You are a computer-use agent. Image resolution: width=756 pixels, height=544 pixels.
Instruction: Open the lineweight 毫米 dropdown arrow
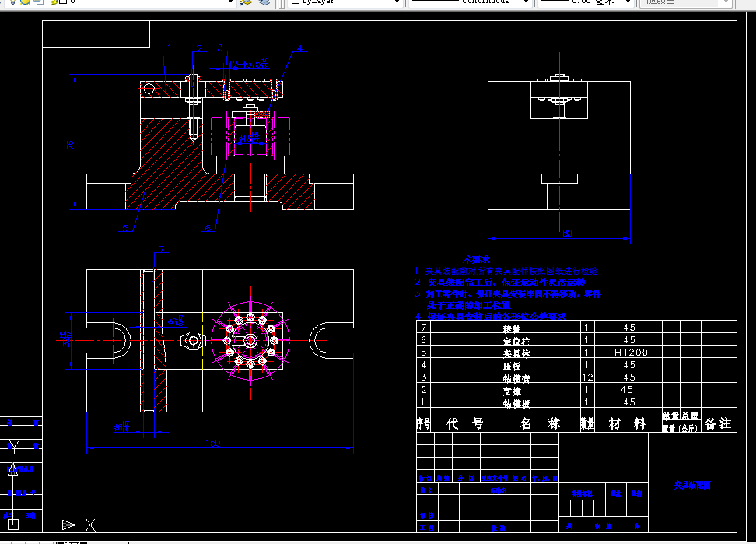[x=628, y=2]
